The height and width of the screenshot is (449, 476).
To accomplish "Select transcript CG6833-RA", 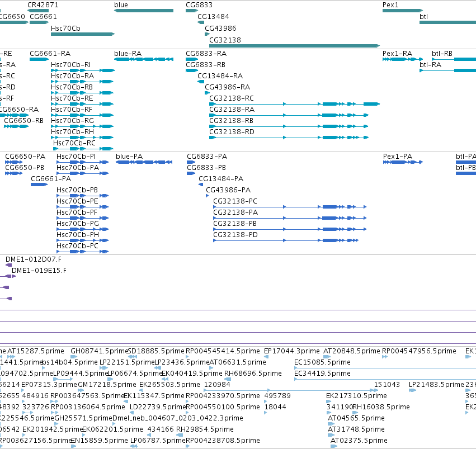I will click(x=192, y=59).
